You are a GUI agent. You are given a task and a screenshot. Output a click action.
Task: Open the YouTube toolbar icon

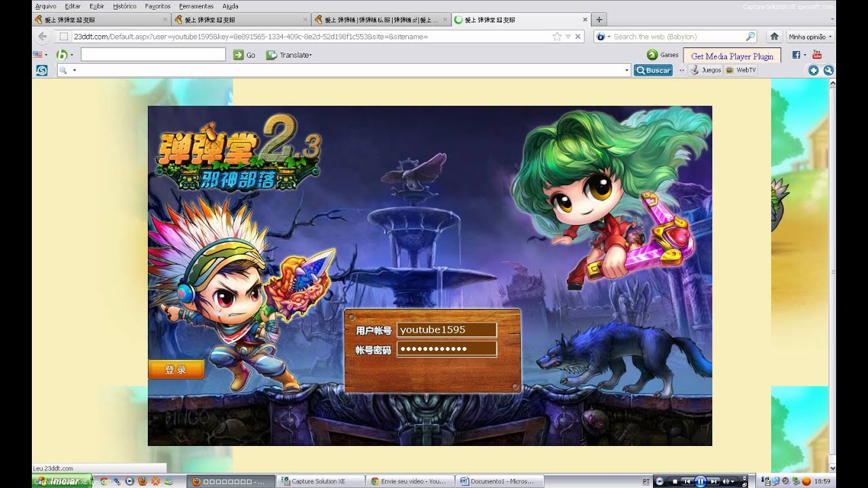817,55
